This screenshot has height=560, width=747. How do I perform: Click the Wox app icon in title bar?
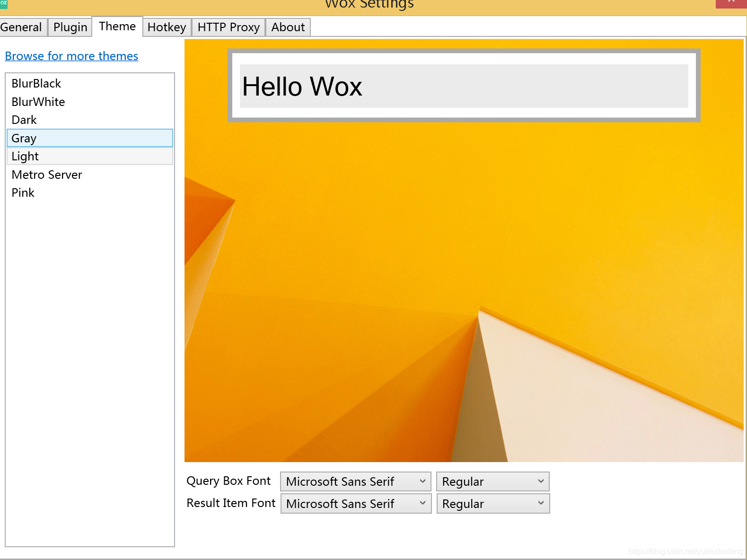3,4
